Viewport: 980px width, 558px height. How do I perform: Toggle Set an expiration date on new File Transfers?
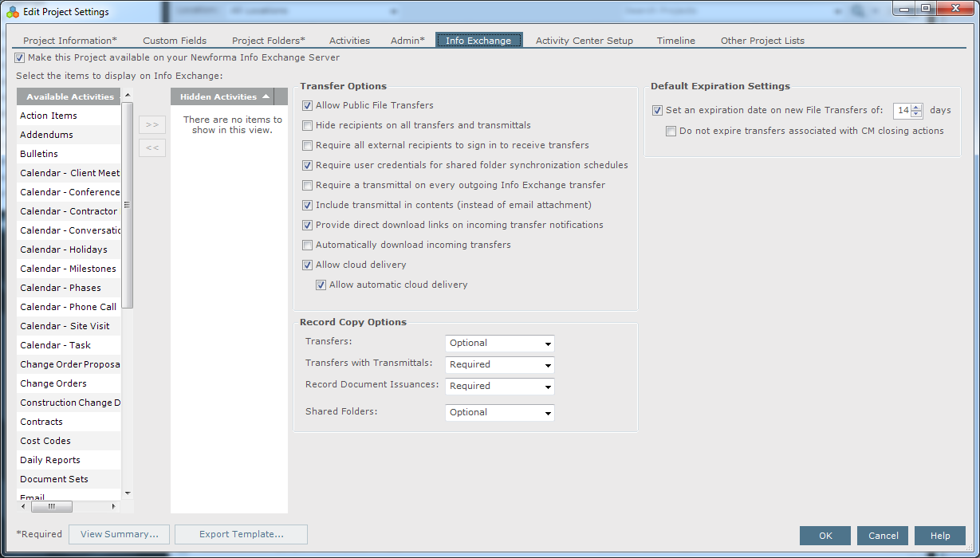point(657,111)
